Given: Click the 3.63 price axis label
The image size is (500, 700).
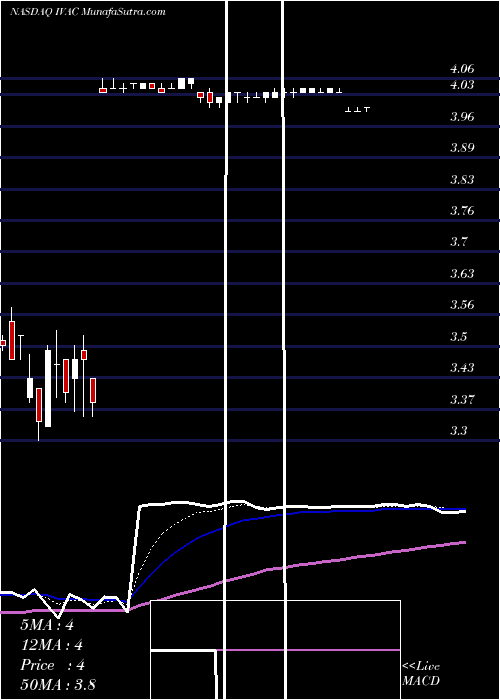Looking at the screenshot, I should [462, 273].
